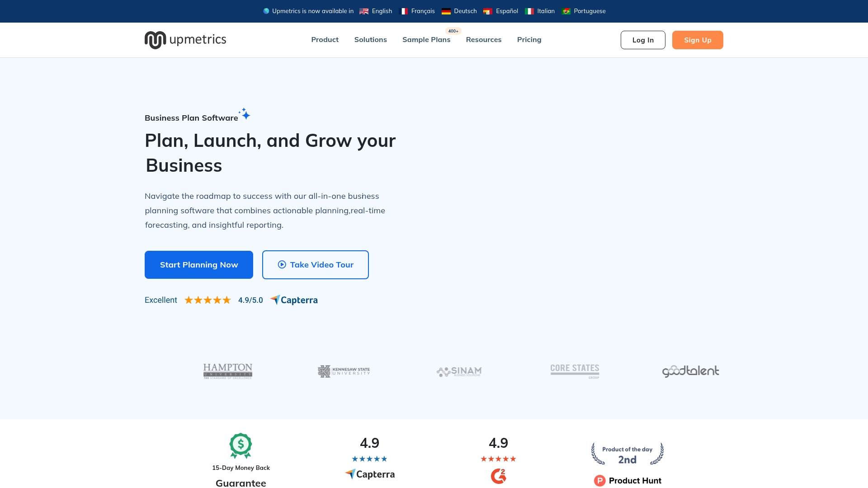
Task: Switch language using the Français flag icon
Action: click(x=404, y=11)
